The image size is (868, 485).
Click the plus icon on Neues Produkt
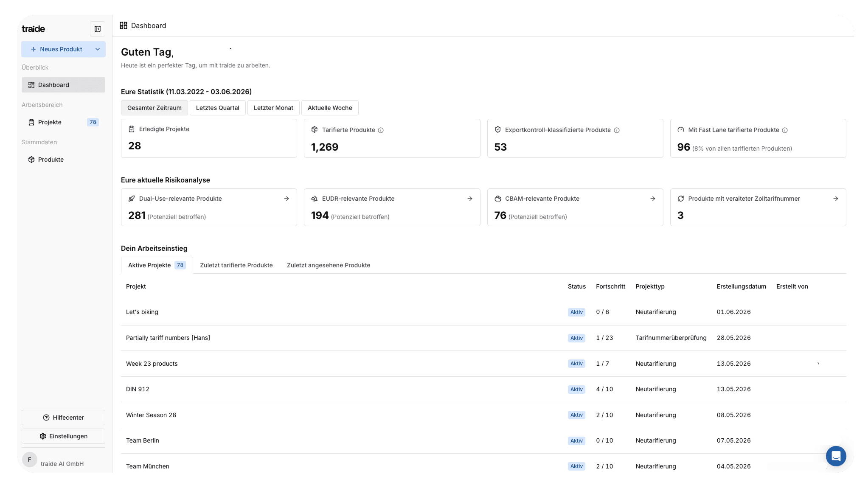click(34, 49)
